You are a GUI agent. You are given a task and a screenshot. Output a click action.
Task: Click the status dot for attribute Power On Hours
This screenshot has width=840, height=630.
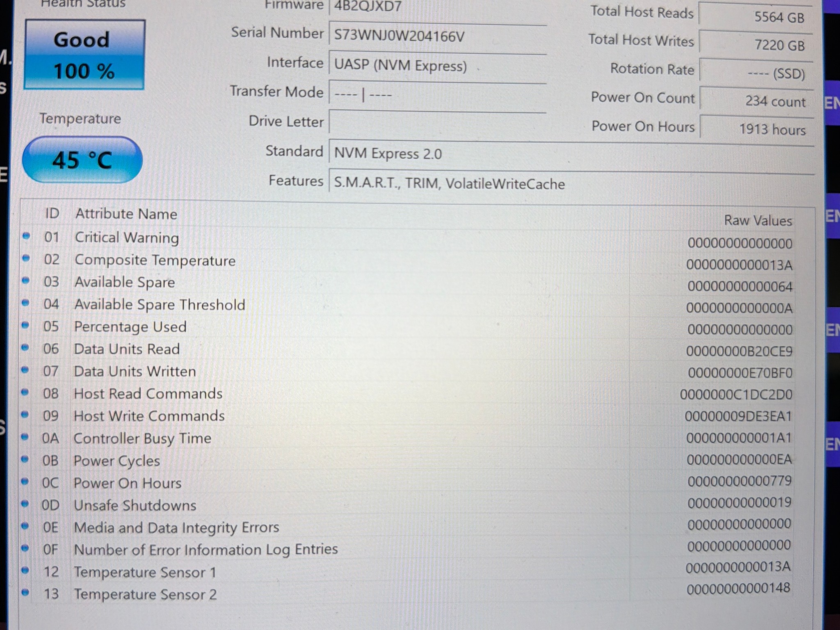(x=25, y=481)
